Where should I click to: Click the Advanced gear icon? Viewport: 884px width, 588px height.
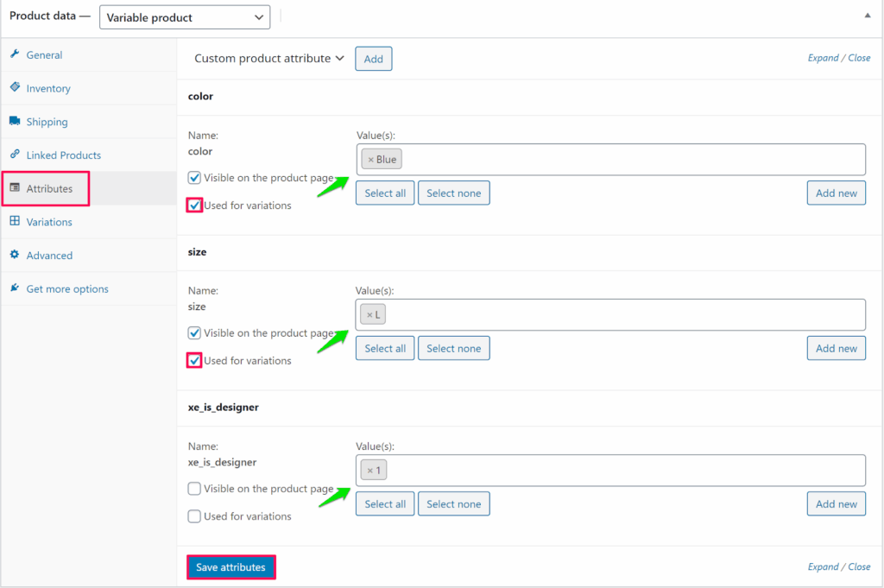pyautogui.click(x=15, y=255)
